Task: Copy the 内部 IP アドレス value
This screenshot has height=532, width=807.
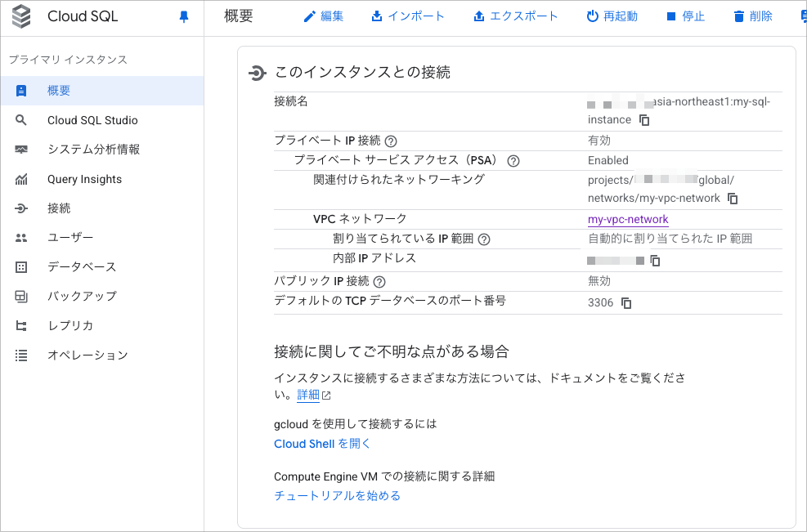Action: pos(655,261)
